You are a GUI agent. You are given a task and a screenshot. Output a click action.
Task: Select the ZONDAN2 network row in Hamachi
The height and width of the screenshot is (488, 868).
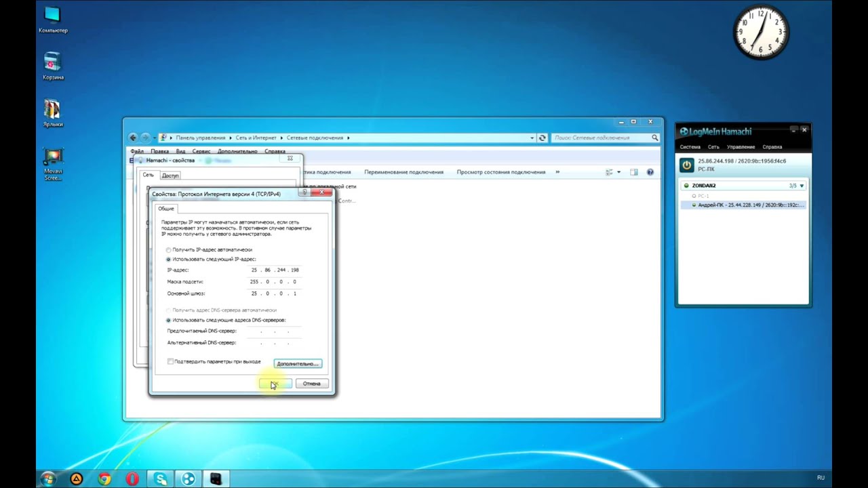pyautogui.click(x=743, y=186)
